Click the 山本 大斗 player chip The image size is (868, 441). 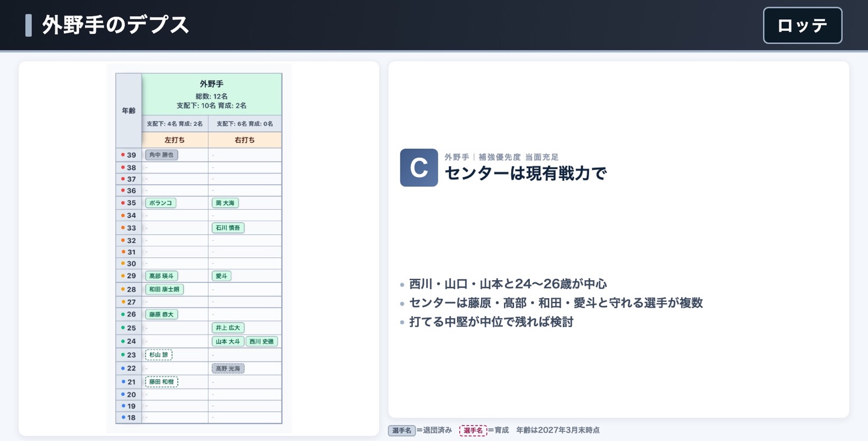pos(228,342)
